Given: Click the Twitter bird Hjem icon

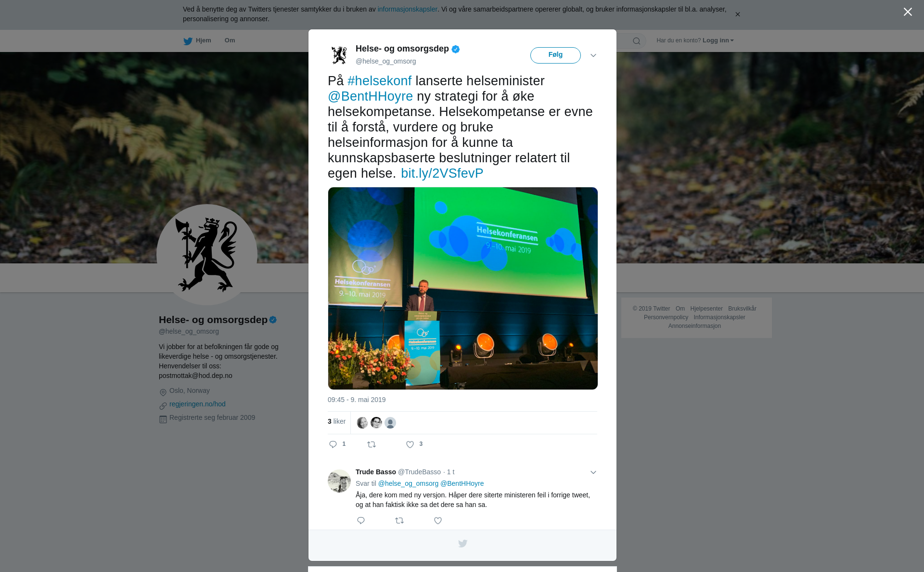Looking at the screenshot, I should click(188, 41).
